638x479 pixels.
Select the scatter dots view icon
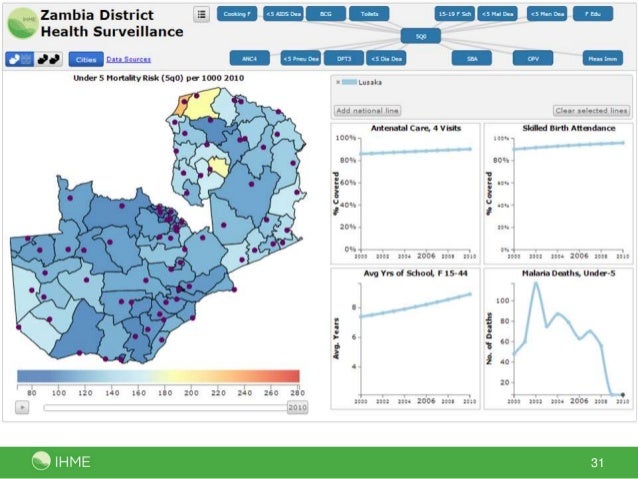[x=49, y=59]
